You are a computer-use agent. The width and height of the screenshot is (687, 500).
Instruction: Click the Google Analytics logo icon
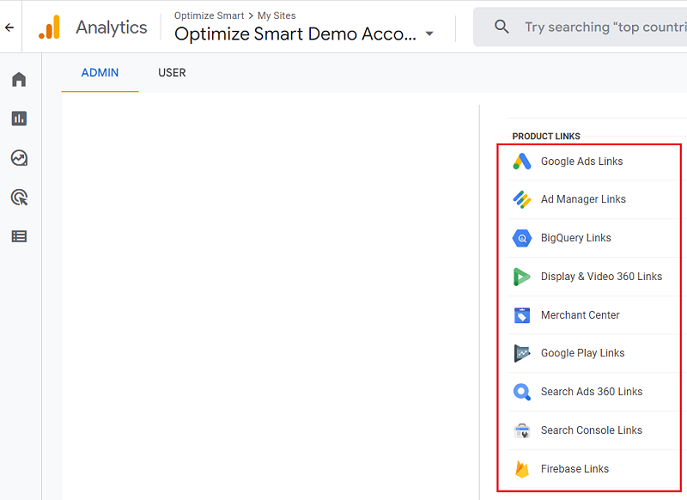point(49,27)
